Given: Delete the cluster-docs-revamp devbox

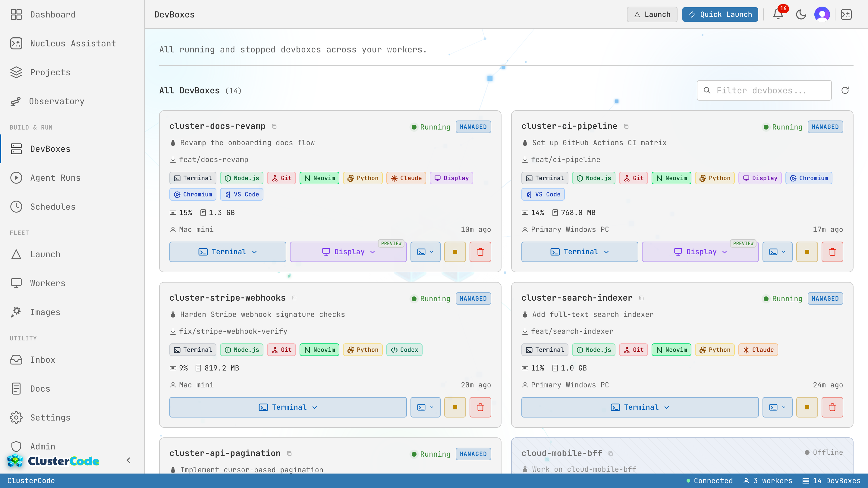Looking at the screenshot, I should [480, 252].
